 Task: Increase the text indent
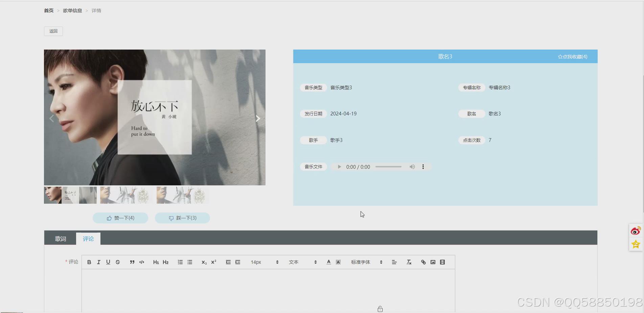coord(238,262)
